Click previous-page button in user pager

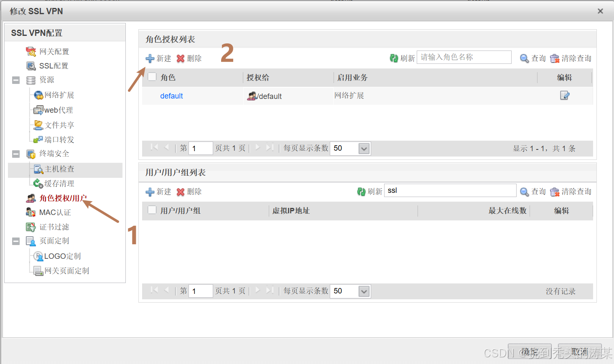pos(167,290)
